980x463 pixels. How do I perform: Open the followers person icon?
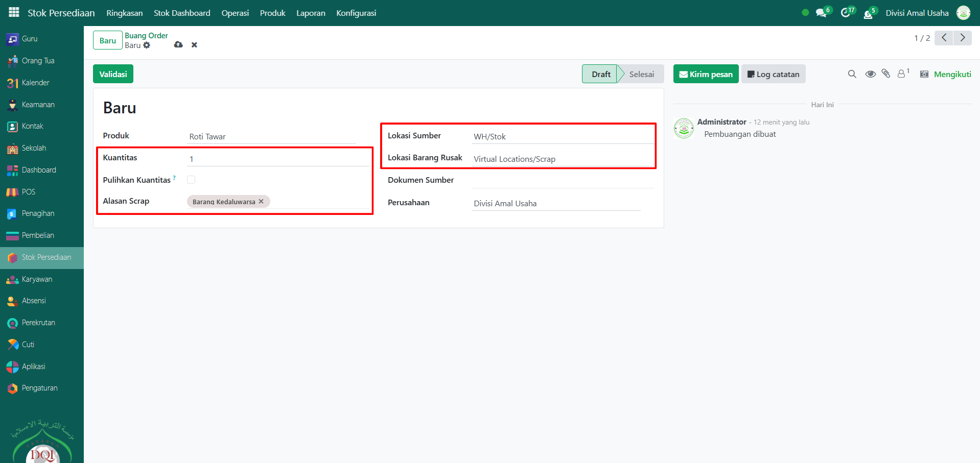902,74
